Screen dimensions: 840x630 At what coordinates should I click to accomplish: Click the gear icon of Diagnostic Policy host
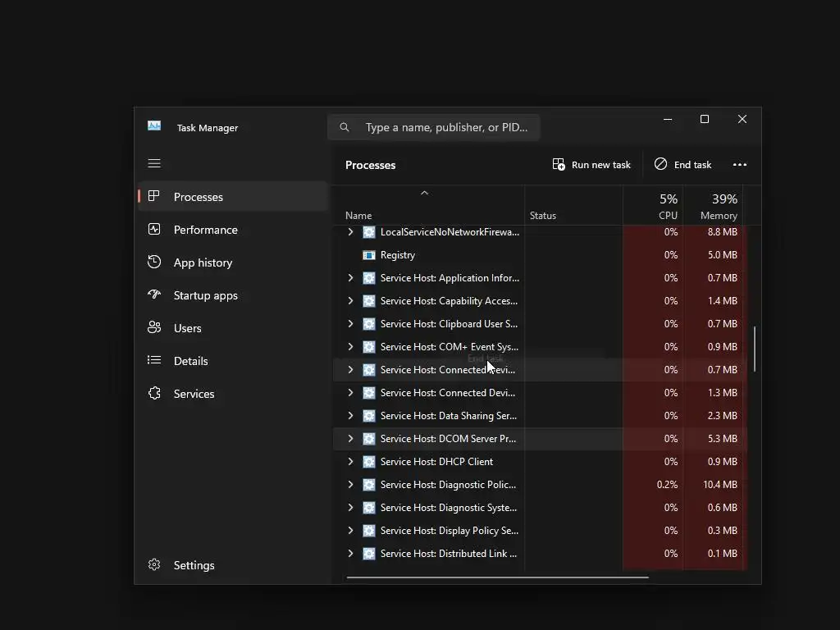(x=369, y=485)
